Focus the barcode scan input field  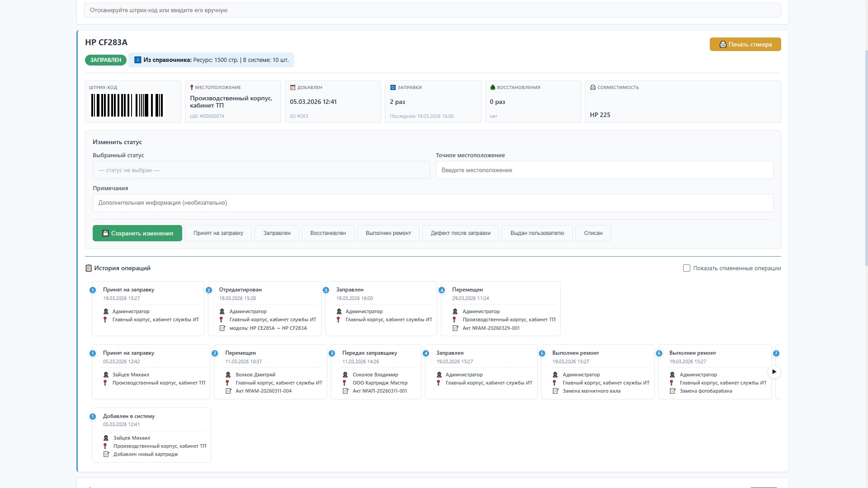tap(433, 10)
